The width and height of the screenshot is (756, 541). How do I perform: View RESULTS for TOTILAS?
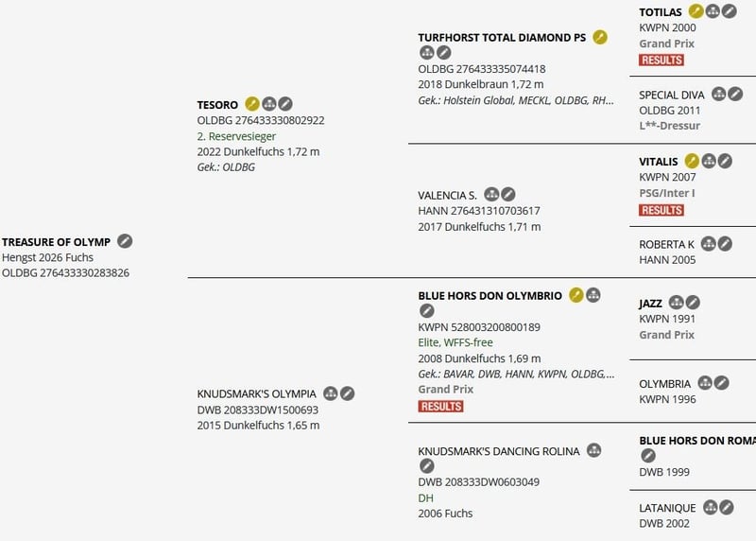[x=661, y=60]
